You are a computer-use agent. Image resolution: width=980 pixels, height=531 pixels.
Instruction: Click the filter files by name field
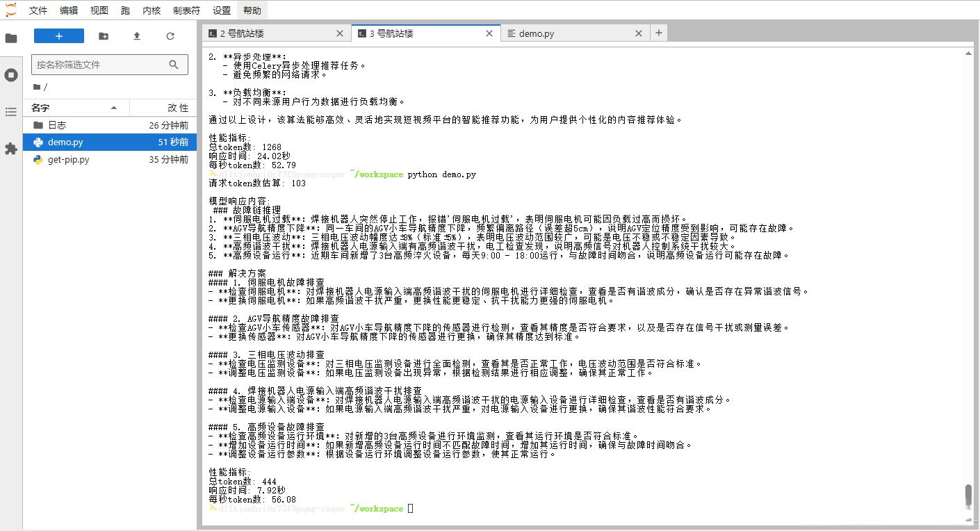(101, 65)
